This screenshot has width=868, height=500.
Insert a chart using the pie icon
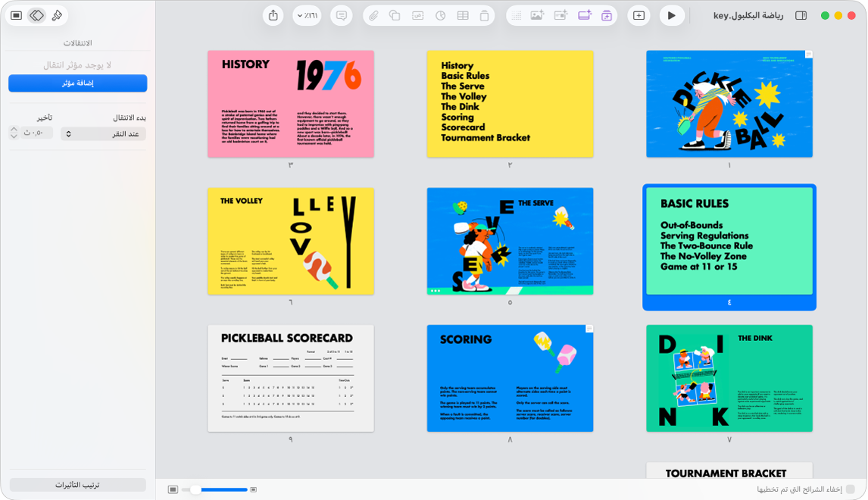[x=440, y=15]
